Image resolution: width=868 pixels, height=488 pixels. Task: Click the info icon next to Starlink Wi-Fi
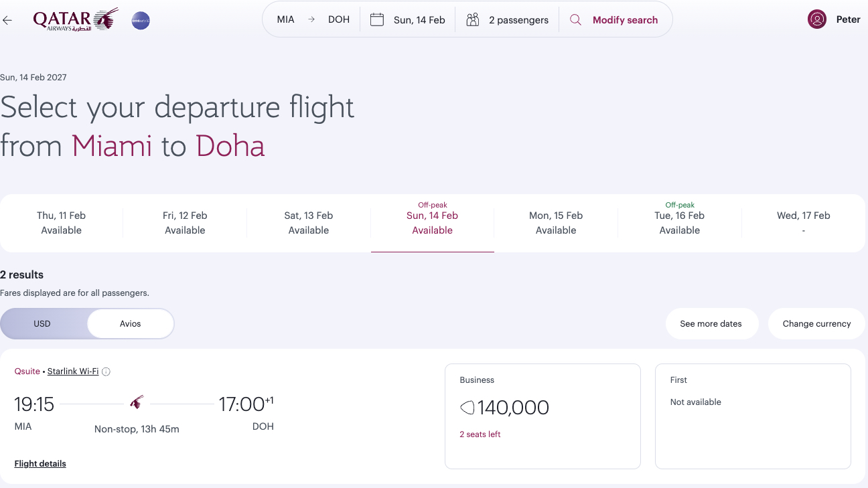pyautogui.click(x=106, y=371)
